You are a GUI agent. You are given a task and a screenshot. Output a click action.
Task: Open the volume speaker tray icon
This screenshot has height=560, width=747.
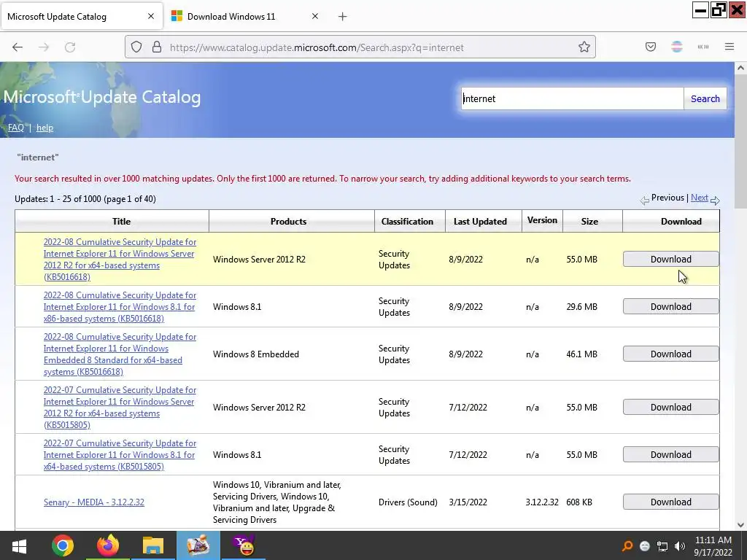point(680,546)
